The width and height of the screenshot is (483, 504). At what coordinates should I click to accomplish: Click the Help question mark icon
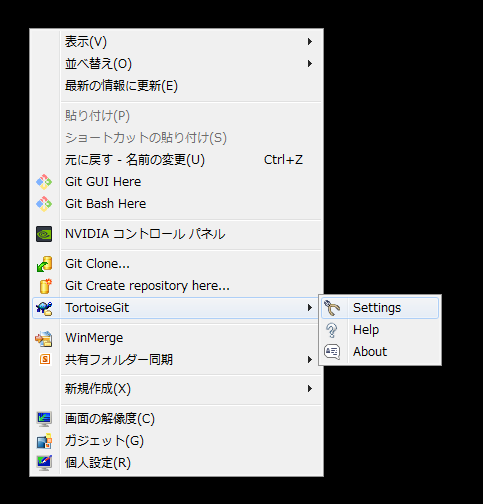[x=332, y=330]
